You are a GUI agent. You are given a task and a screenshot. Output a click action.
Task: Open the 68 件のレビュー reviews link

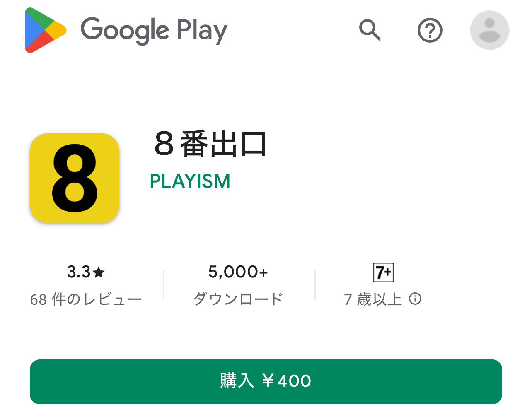(85, 298)
